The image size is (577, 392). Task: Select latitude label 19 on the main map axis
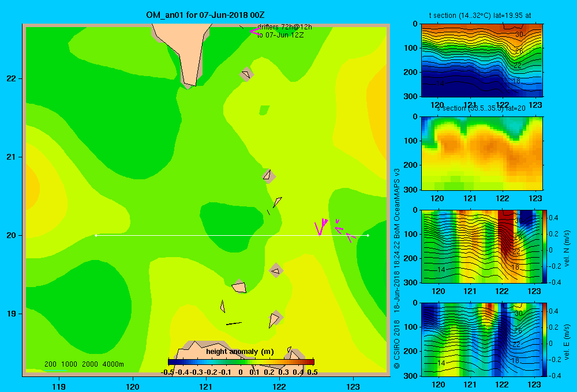tap(12, 314)
